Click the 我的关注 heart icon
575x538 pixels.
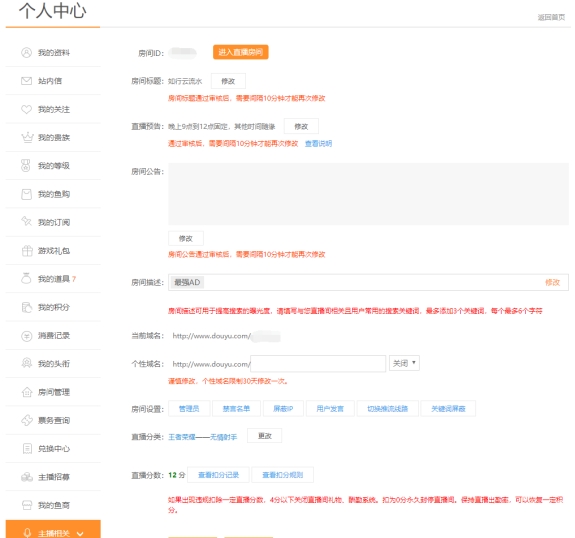click(x=26, y=109)
